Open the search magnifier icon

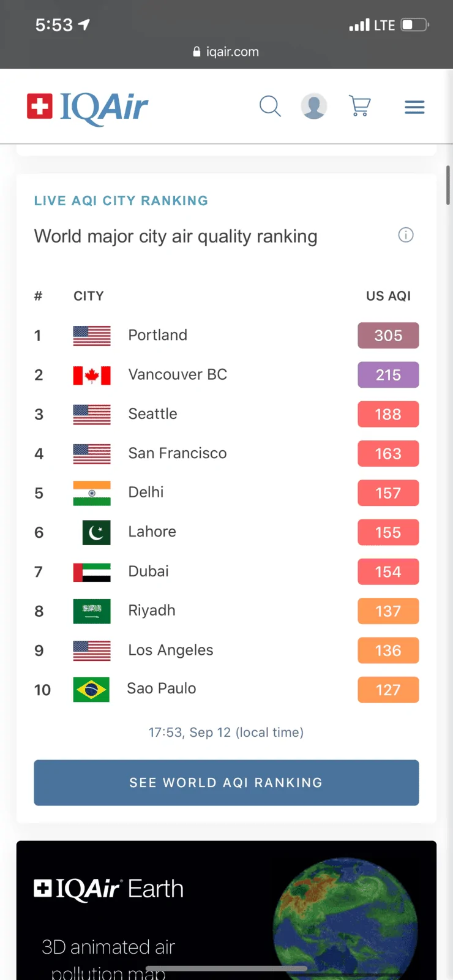(270, 107)
